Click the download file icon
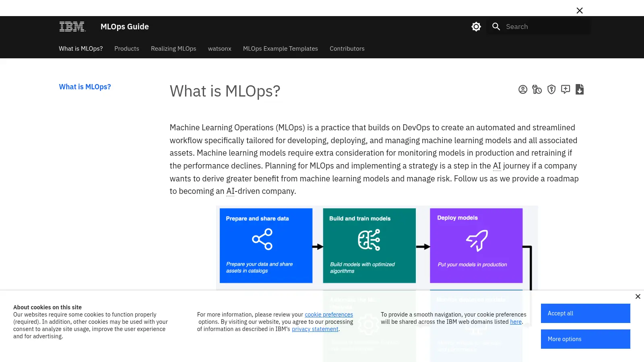The height and width of the screenshot is (362, 644). [580, 89]
